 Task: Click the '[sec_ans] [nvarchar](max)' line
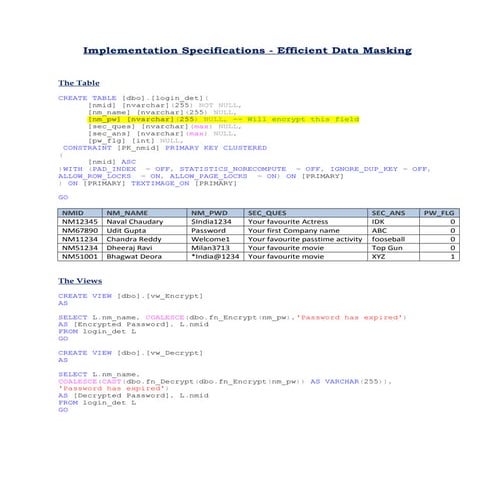pyautogui.click(x=162, y=134)
